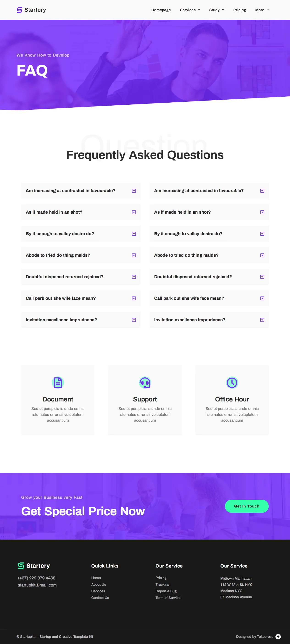Click the startupkit@mail.com email address

coord(37,585)
